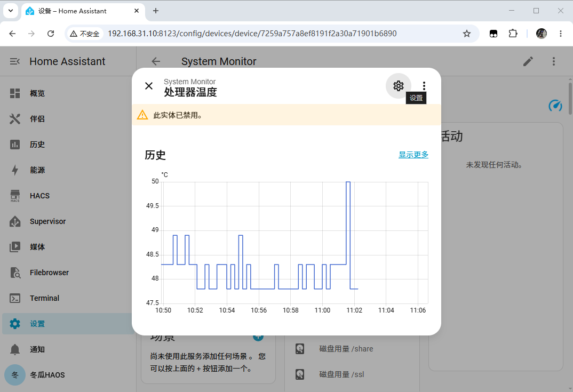Open the entity settings gear in dialog
The width and height of the screenshot is (573, 392).
point(399,86)
